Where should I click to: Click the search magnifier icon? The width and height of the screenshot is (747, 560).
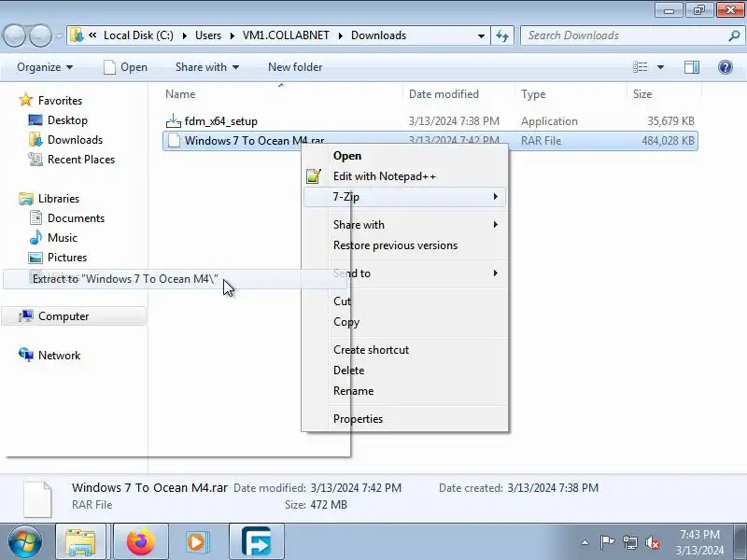(x=734, y=35)
